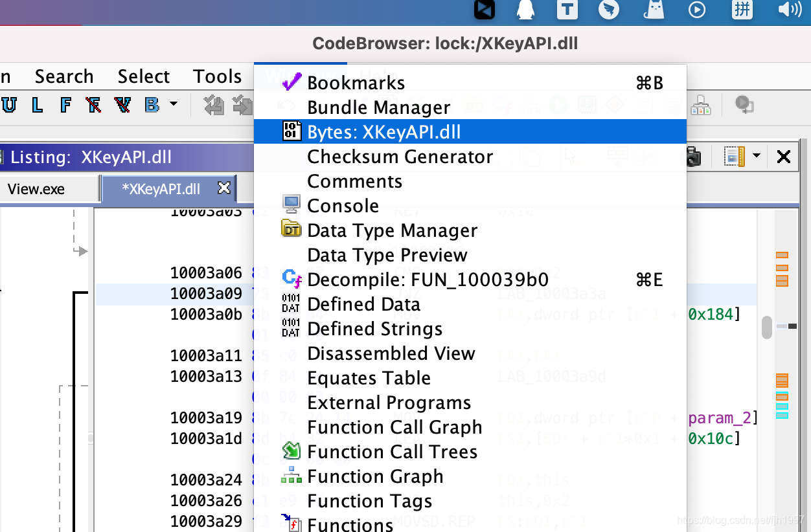Click the crossed-out F toolbar icon
Screen dimensions: 811x532
93,105
